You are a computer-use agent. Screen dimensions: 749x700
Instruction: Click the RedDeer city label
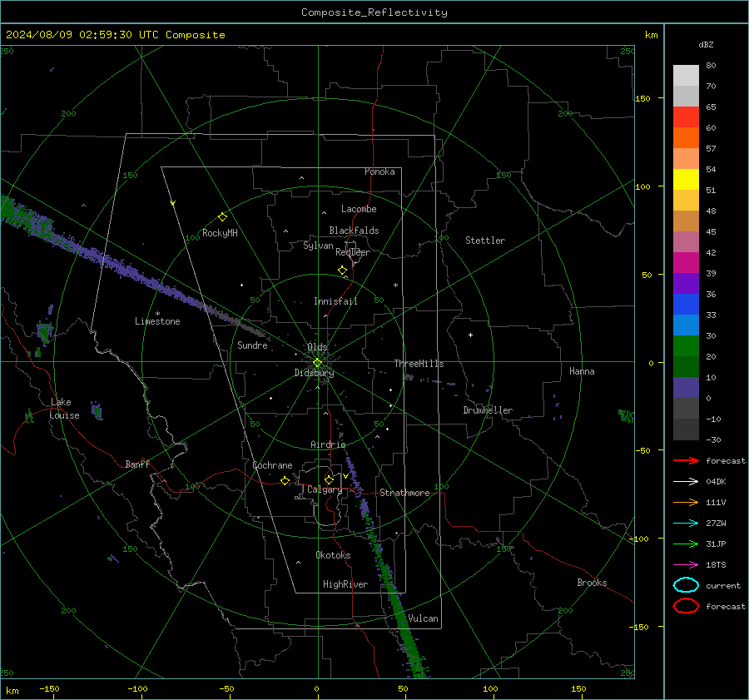coord(353,252)
